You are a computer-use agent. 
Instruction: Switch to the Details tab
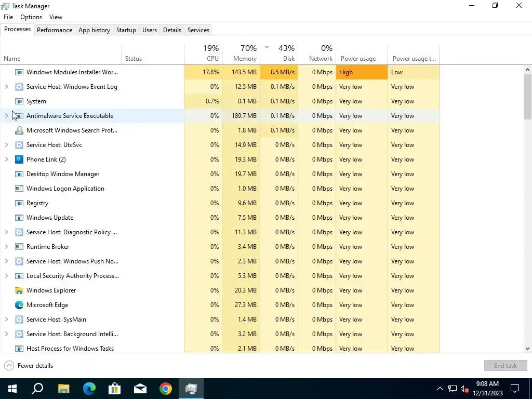pyautogui.click(x=172, y=30)
